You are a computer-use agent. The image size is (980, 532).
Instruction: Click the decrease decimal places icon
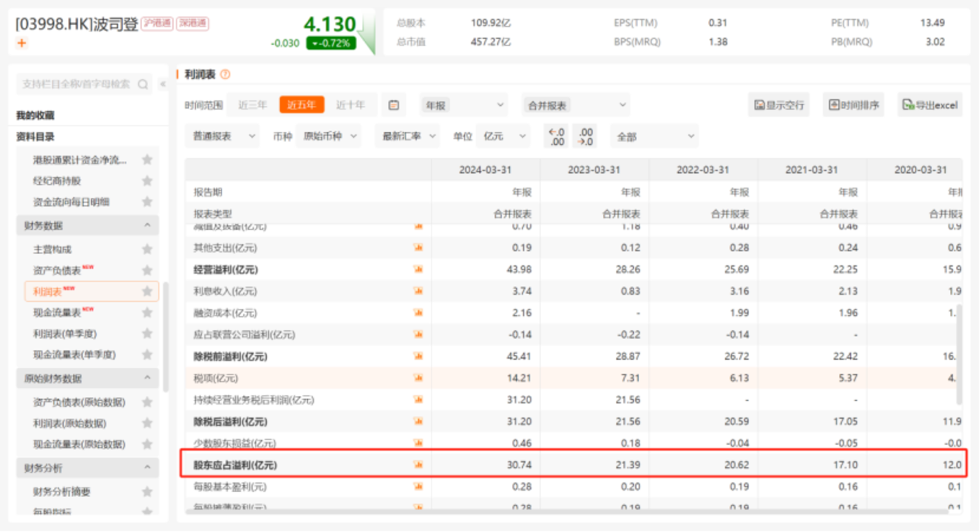click(x=557, y=136)
